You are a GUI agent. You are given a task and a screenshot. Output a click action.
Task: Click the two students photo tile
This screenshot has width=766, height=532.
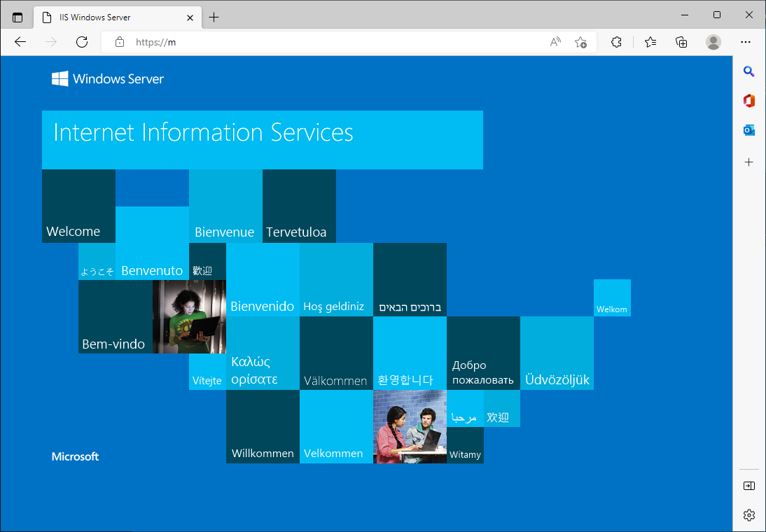point(410,426)
